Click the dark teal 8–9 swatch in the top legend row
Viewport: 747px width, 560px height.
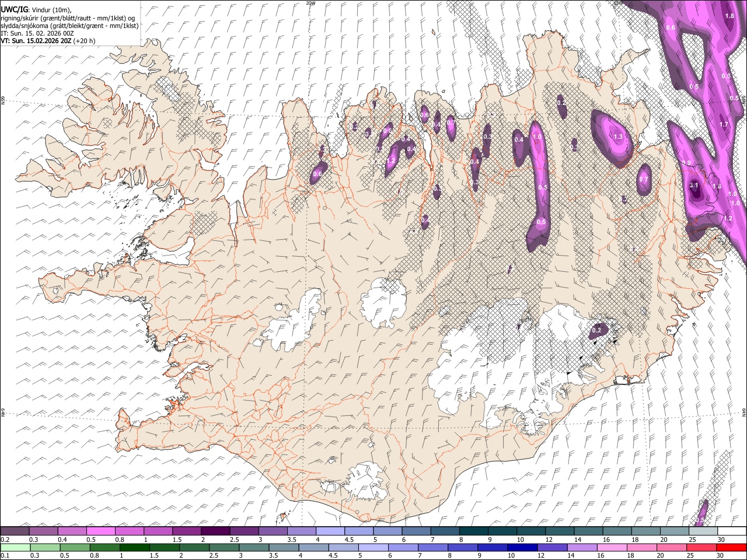474,531
